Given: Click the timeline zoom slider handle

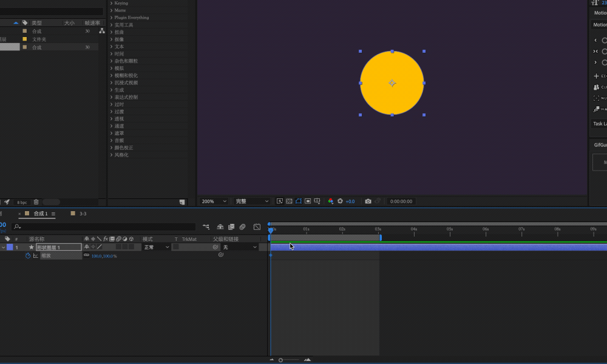Looking at the screenshot, I should click(x=280, y=360).
